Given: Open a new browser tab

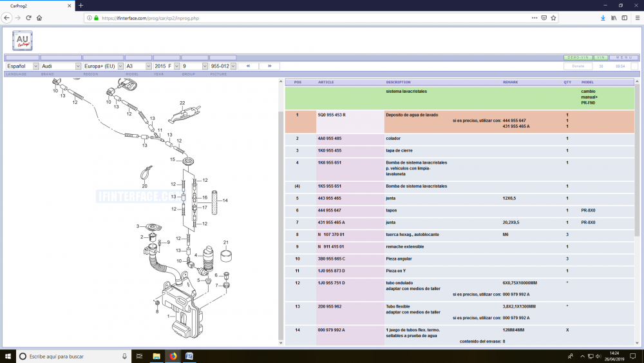Looking at the screenshot, I should click(x=81, y=5).
